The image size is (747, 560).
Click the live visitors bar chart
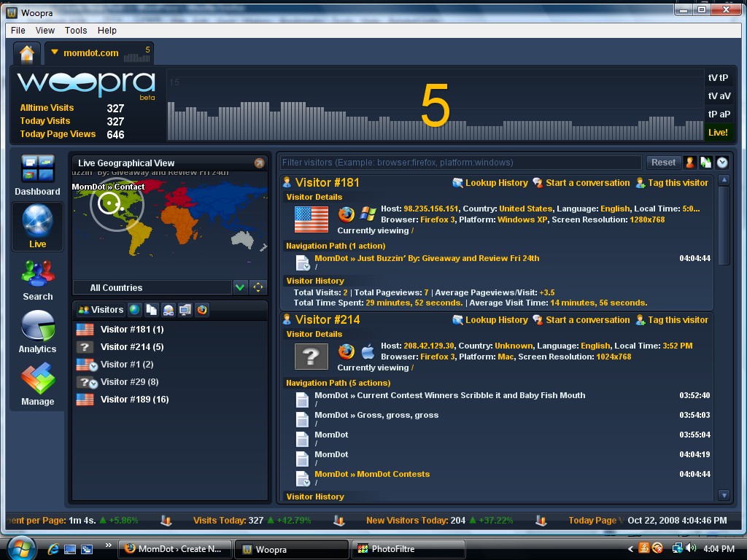click(435, 106)
